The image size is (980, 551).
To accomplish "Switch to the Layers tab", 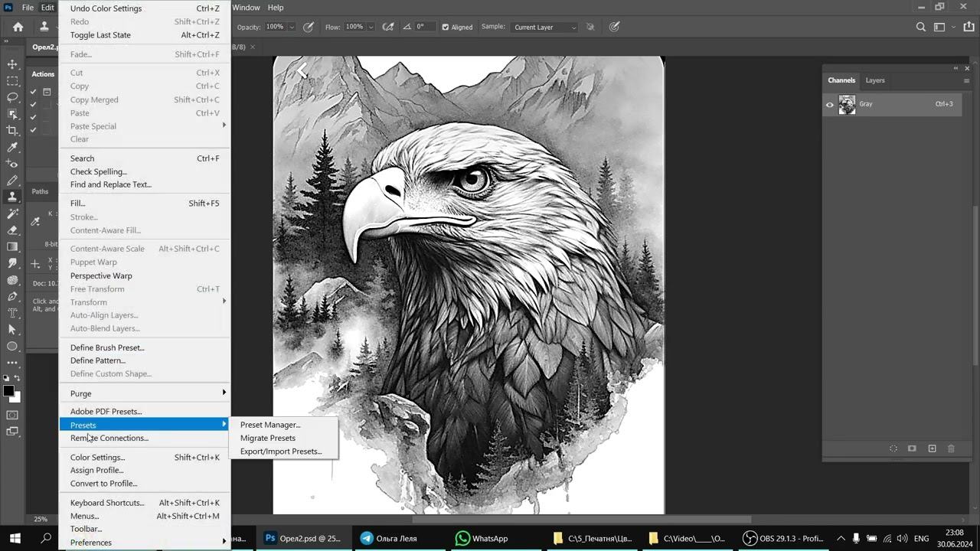I will pos(875,80).
